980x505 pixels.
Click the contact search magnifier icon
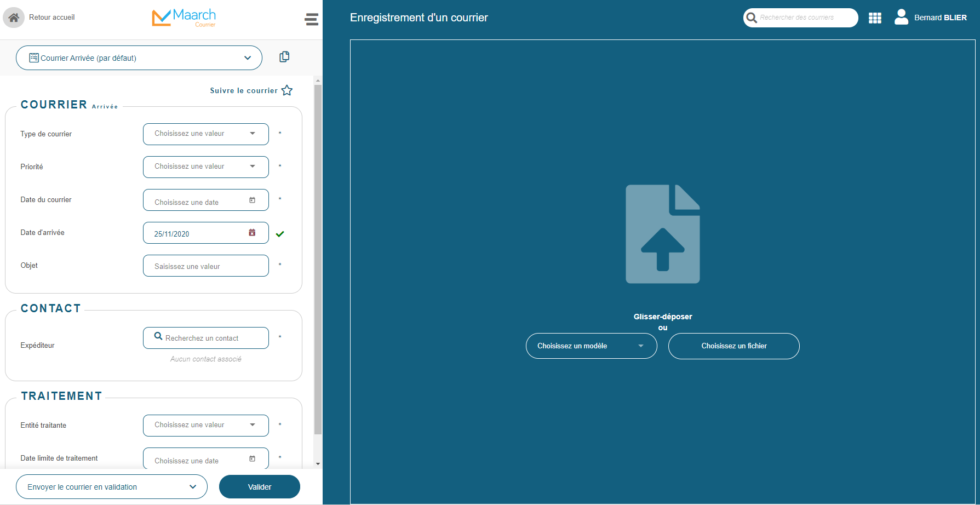click(158, 336)
